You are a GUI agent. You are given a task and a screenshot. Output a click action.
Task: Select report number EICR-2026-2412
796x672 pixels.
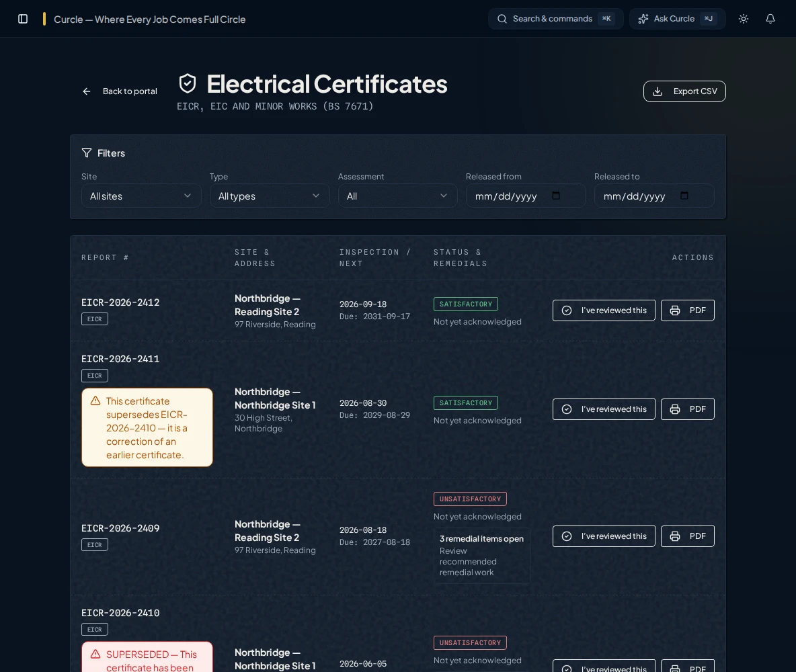[120, 302]
